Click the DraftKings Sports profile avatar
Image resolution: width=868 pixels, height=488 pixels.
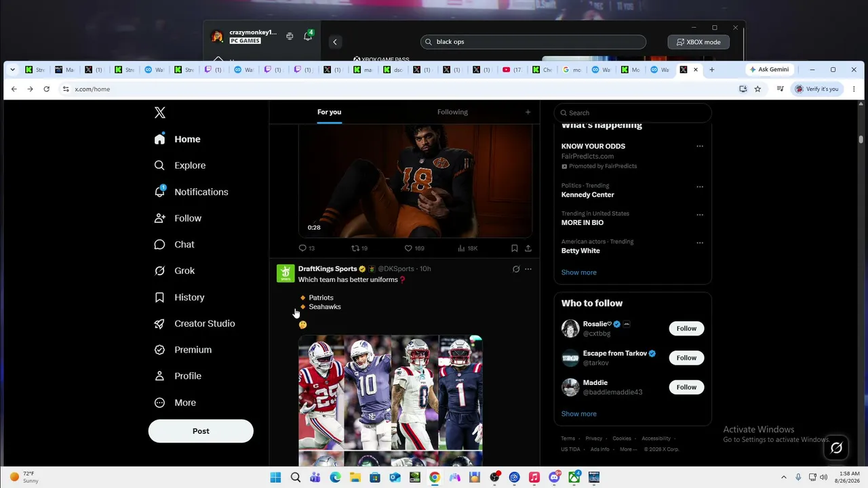pos(285,273)
